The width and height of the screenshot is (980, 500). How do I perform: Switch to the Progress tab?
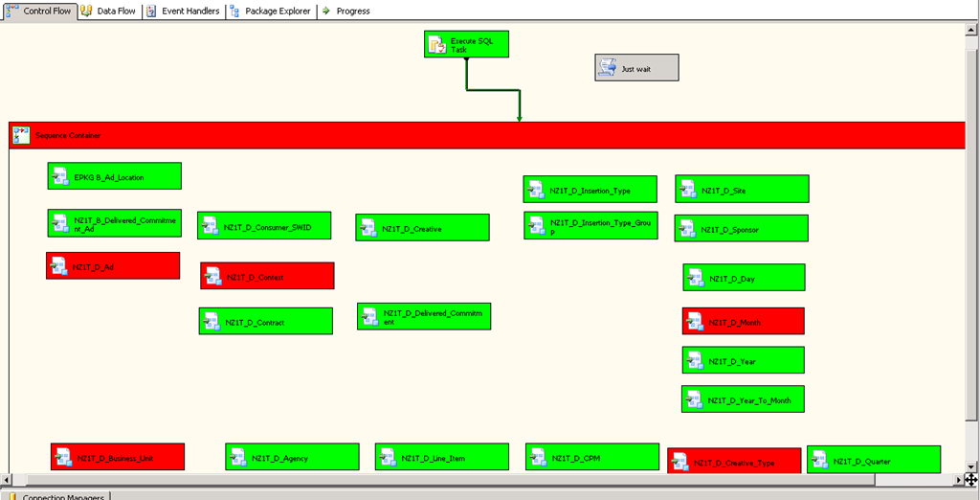point(346,11)
